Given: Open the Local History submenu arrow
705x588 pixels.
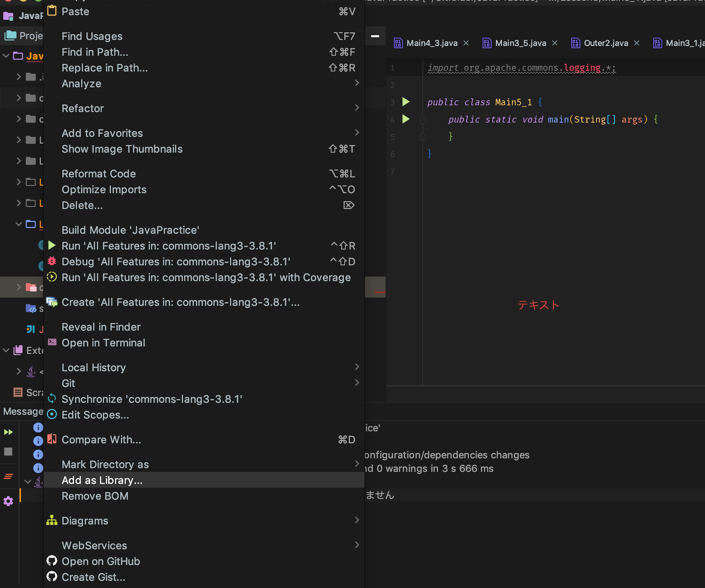Looking at the screenshot, I should 357,367.
